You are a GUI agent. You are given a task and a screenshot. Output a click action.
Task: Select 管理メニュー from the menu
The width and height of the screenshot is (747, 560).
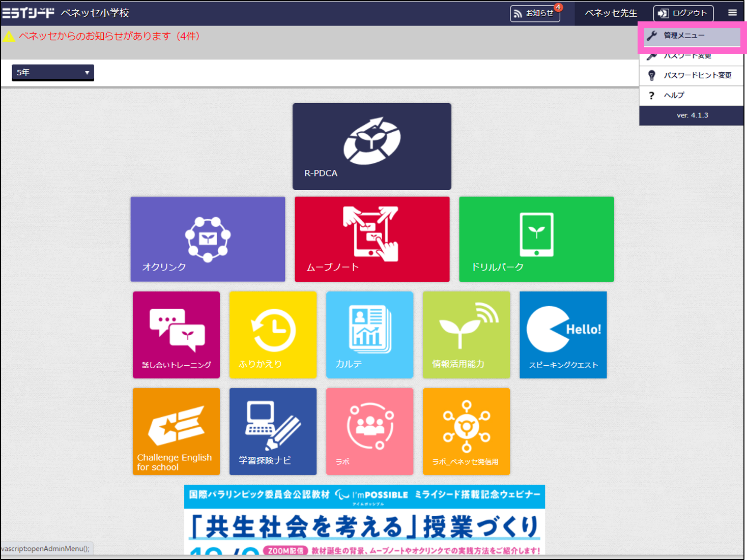click(692, 36)
